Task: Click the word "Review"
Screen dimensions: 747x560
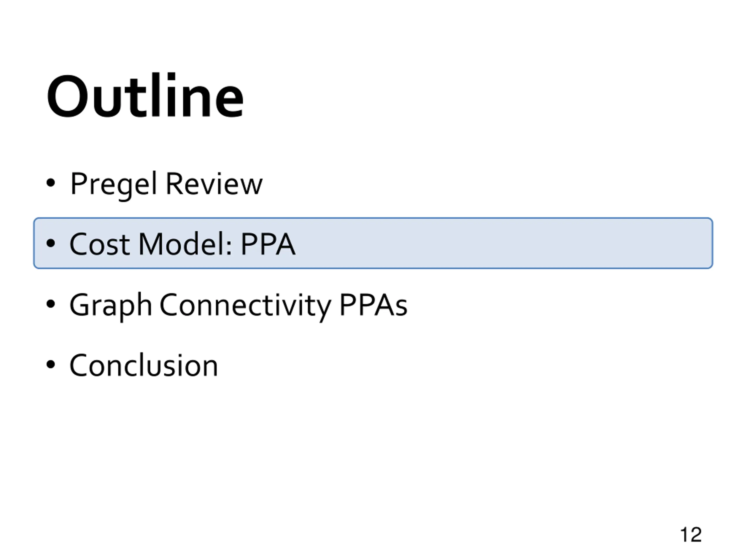Action: point(214,184)
